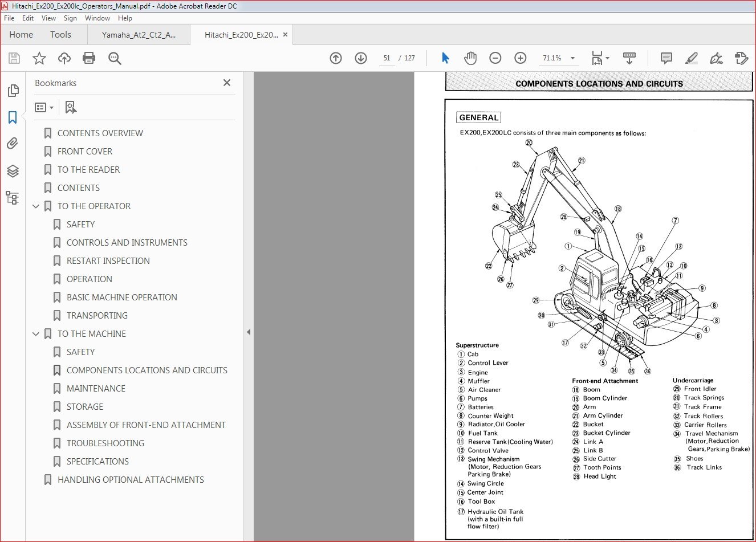Go to the TROUBLESHOOTING bookmark
The height and width of the screenshot is (542, 756).
(105, 443)
